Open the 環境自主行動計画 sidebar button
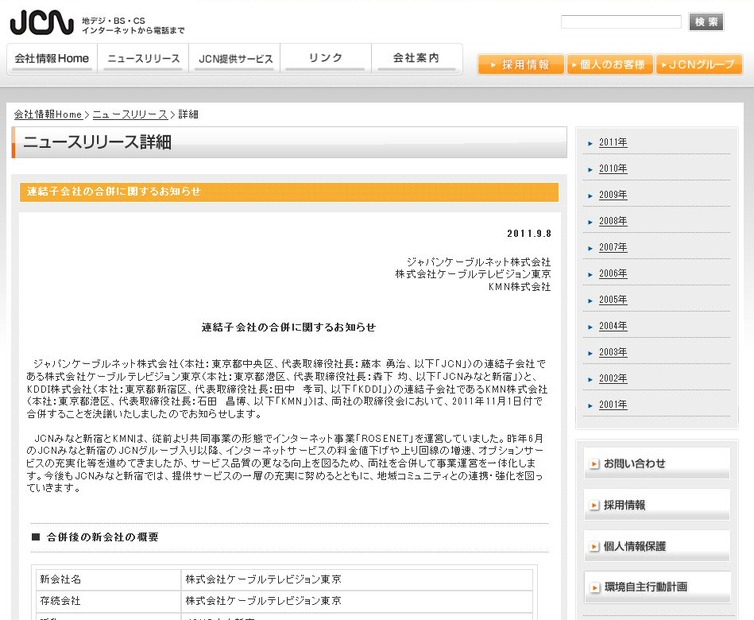Viewport: 754px width, 620px height. click(x=657, y=587)
